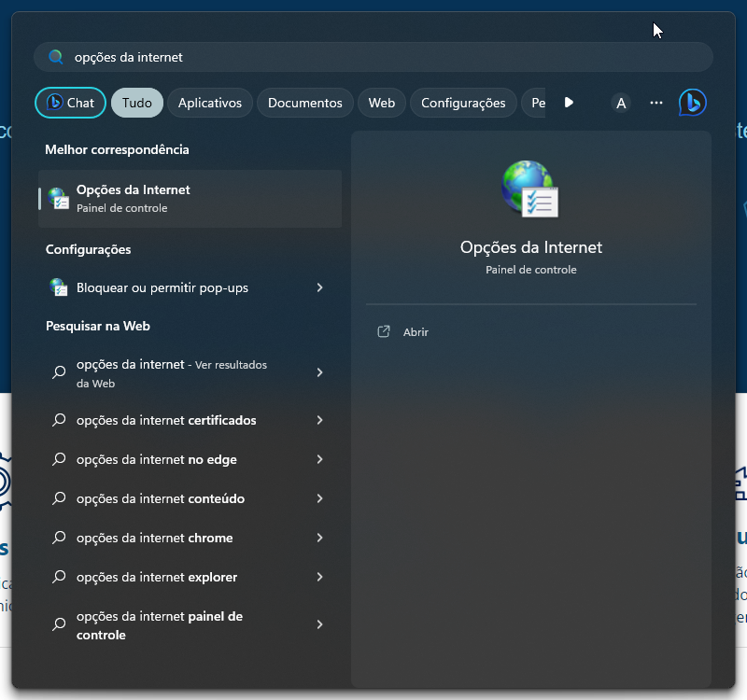Click the search icon beside 'opções da internet chrome'
Screen dimensions: 747x700
(x=59, y=538)
